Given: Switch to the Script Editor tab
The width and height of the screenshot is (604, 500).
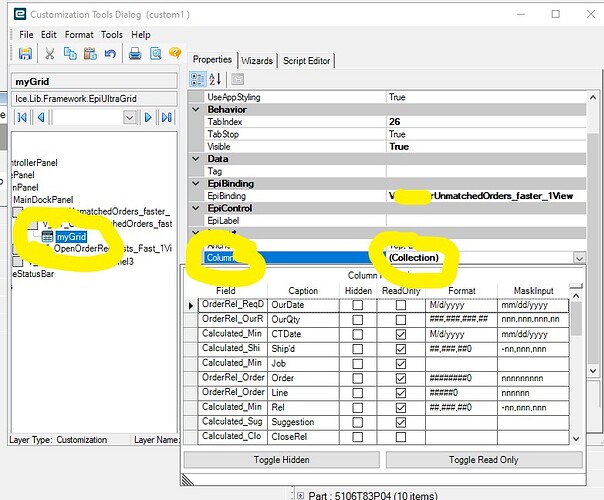Looking at the screenshot, I should pos(306,60).
